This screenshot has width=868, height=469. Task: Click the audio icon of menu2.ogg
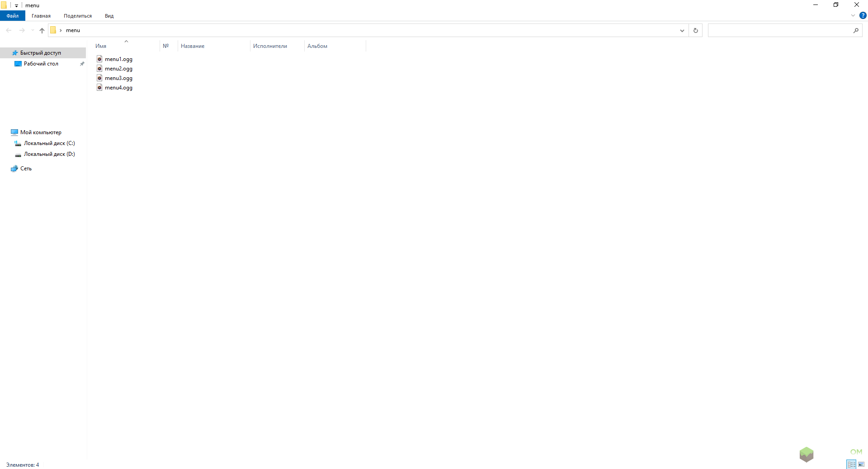tap(99, 68)
